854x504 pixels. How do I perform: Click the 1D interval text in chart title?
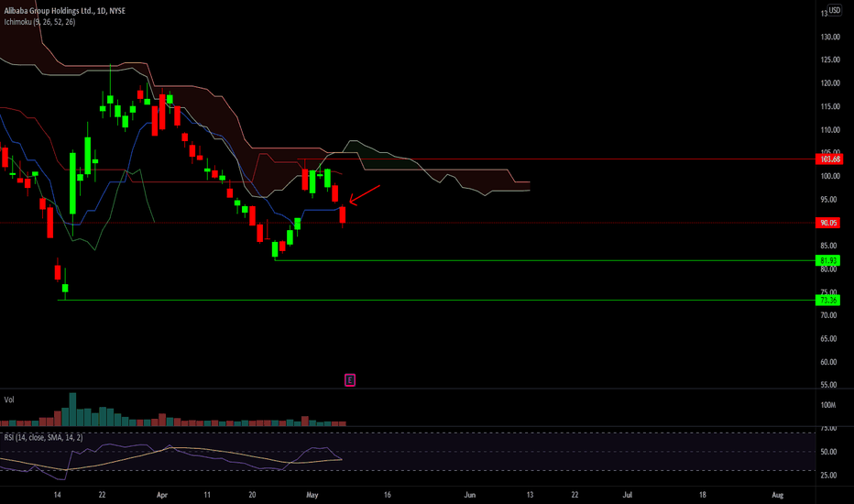pyautogui.click(x=101, y=11)
